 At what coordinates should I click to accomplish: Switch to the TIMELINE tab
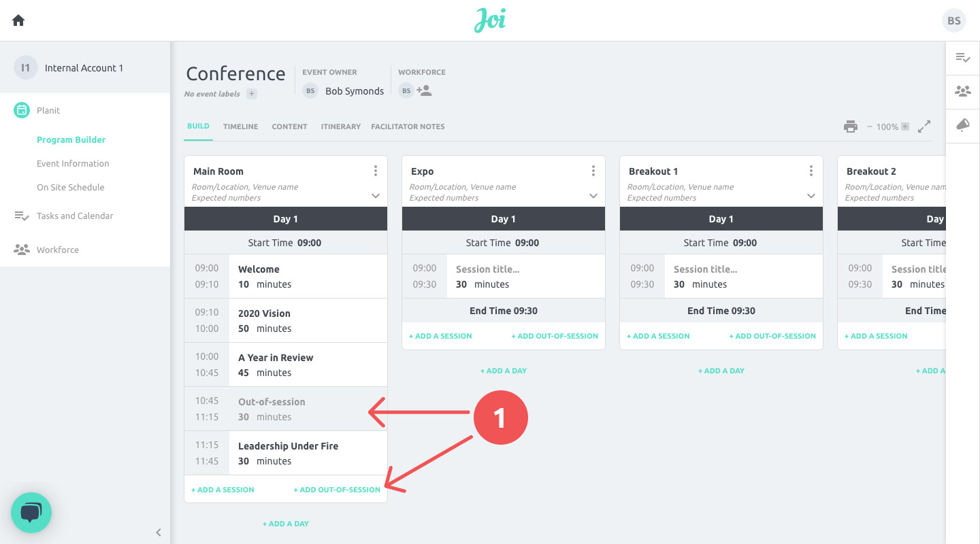[x=240, y=126]
